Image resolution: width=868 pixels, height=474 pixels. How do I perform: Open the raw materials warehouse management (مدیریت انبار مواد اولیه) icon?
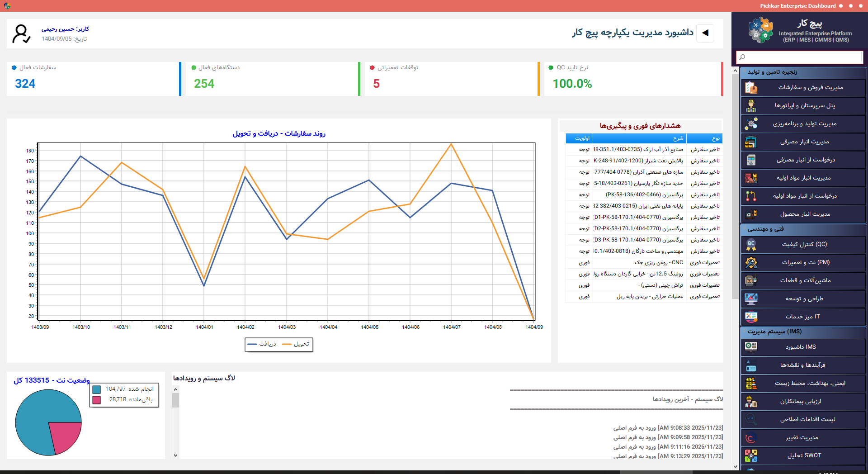pos(751,178)
